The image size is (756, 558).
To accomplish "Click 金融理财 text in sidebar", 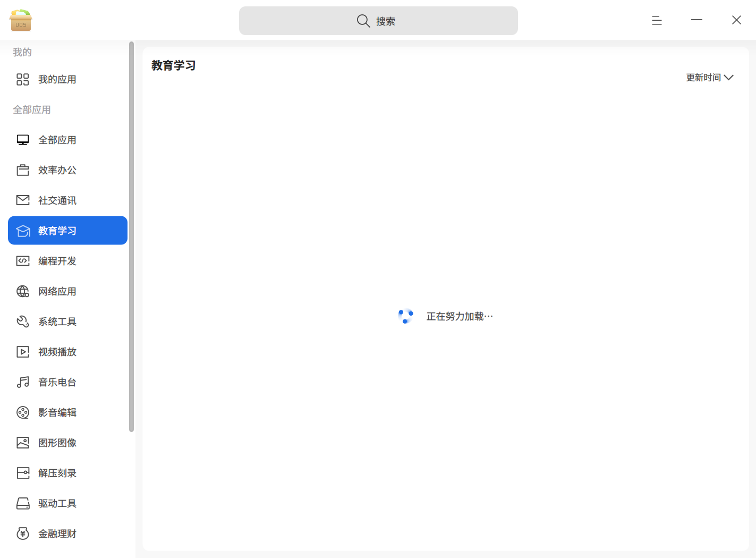I will pyautogui.click(x=57, y=534).
